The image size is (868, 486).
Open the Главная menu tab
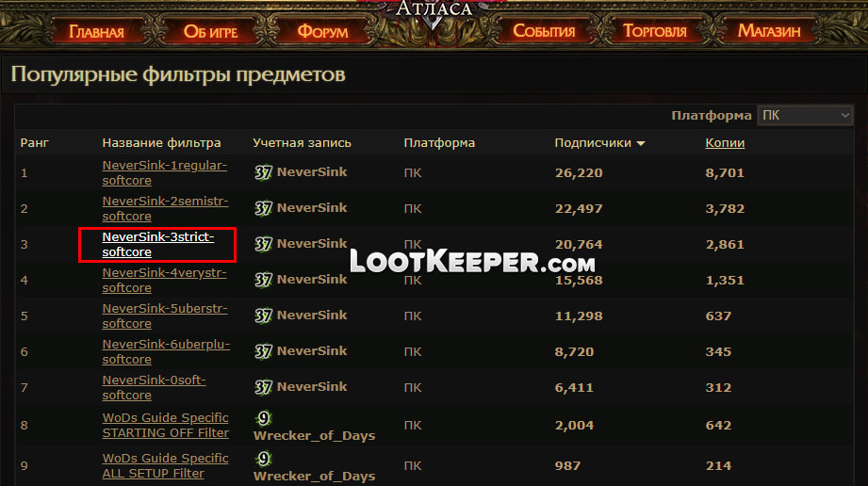tap(96, 31)
